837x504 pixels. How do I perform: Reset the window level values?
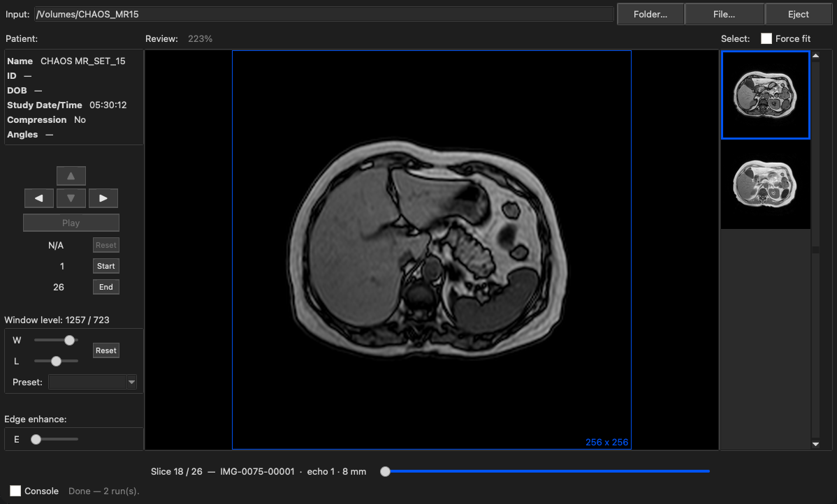tap(105, 350)
